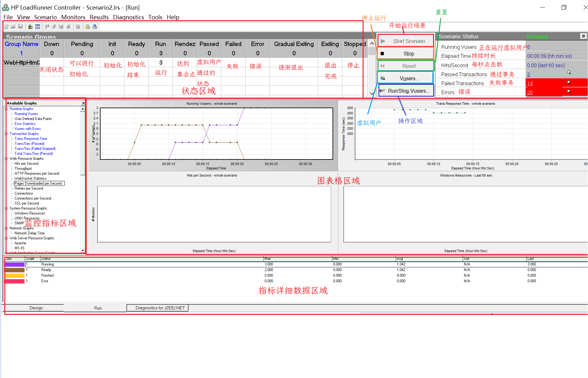The width and height of the screenshot is (588, 378).
Task: Close the Available Graphs panel
Action: pos(83,103)
